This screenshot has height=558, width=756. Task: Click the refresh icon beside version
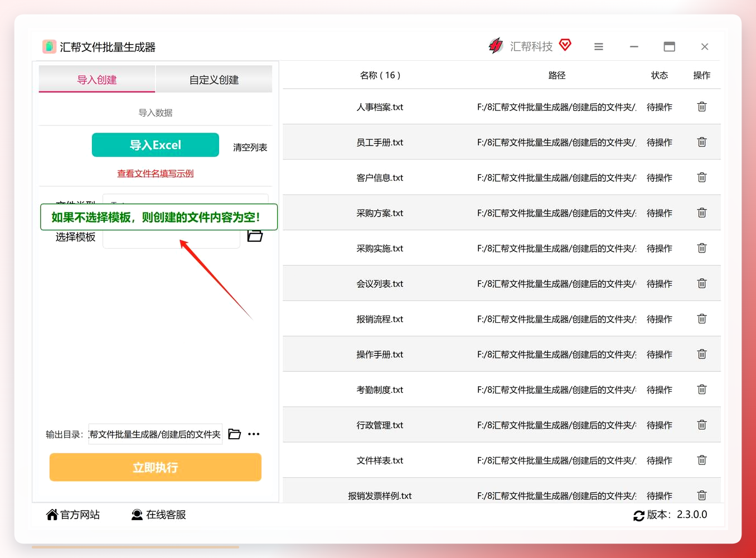(639, 516)
